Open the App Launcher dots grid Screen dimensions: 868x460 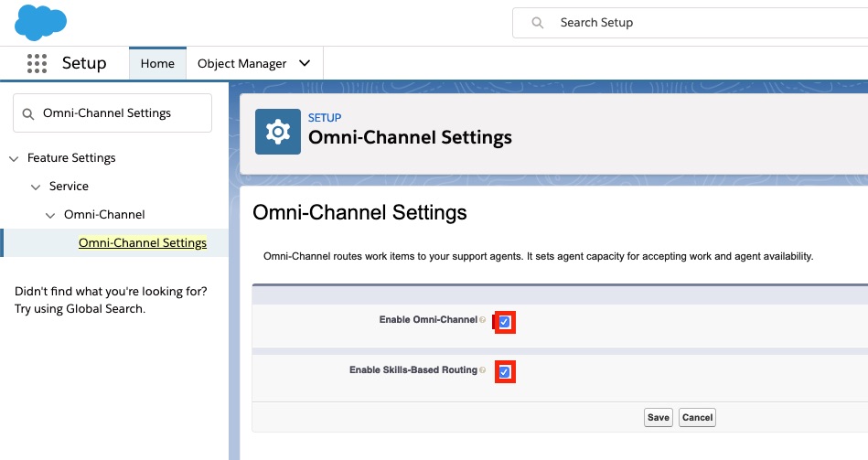click(38, 64)
